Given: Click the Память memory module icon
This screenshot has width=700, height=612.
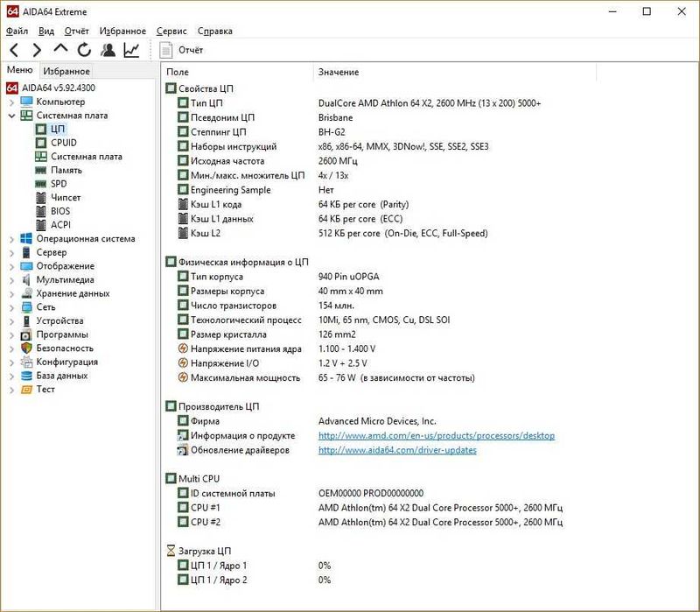Looking at the screenshot, I should tap(40, 170).
